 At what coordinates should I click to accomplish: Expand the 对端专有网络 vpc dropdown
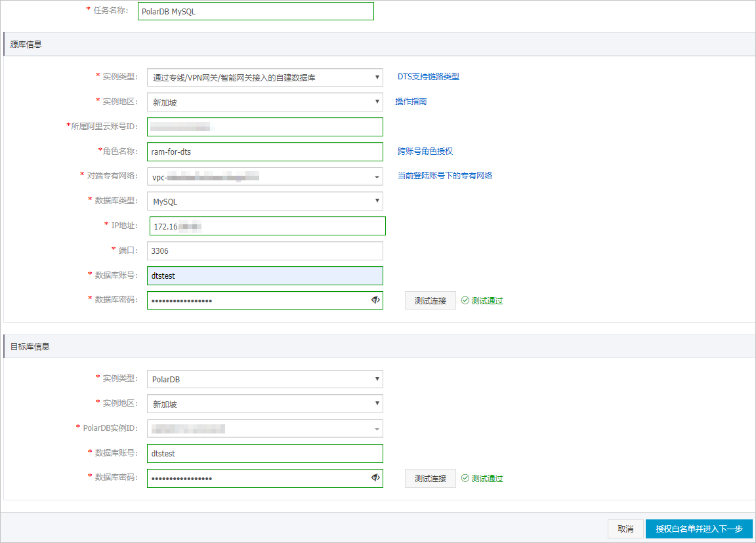click(x=264, y=177)
